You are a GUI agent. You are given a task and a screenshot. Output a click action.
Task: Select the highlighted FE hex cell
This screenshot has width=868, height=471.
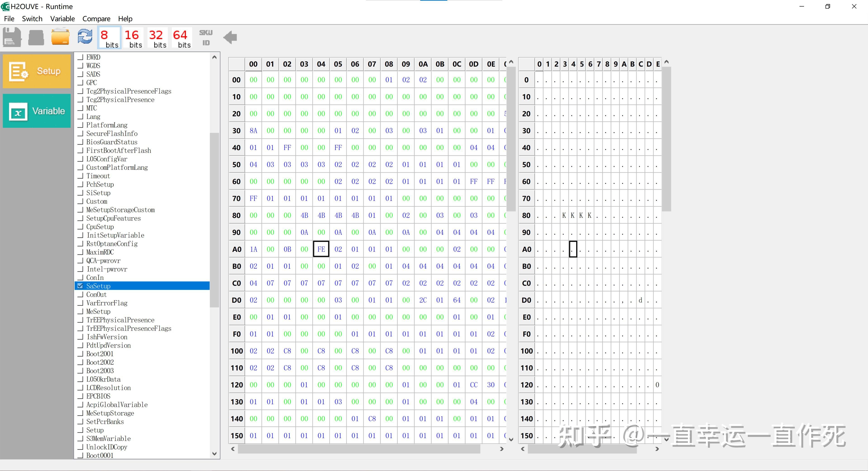(321, 249)
